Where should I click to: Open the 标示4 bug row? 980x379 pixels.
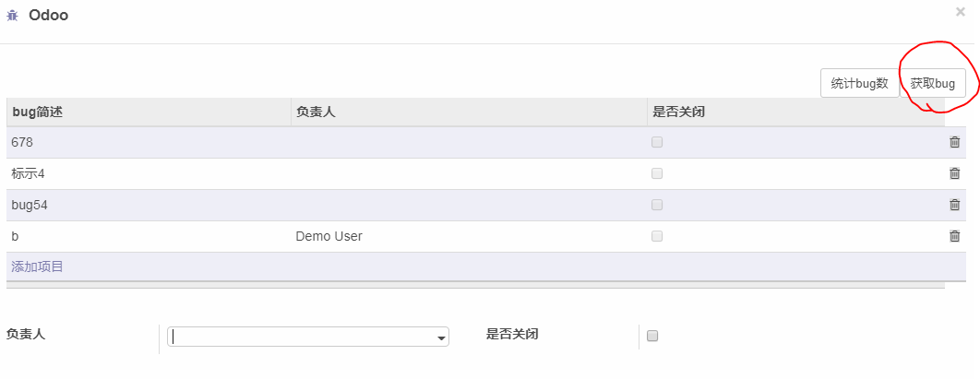point(475,174)
